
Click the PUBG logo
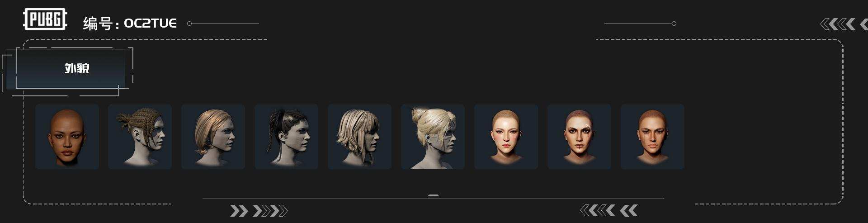click(45, 19)
